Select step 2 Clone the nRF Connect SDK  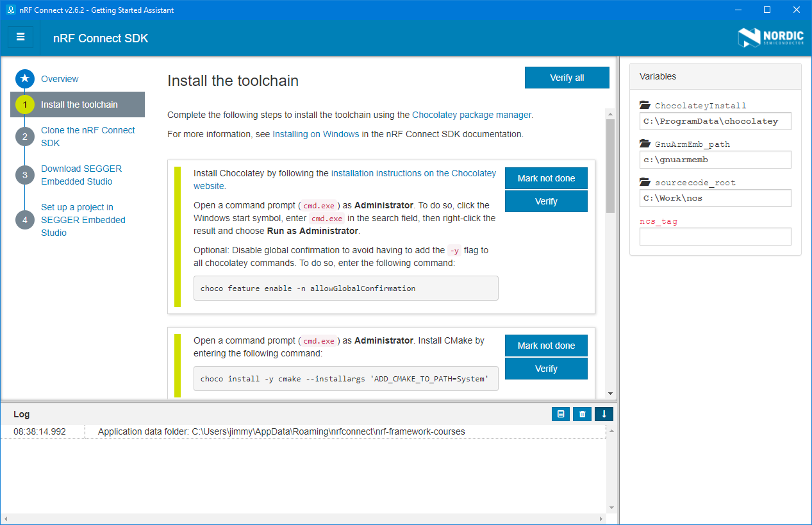[88, 137]
